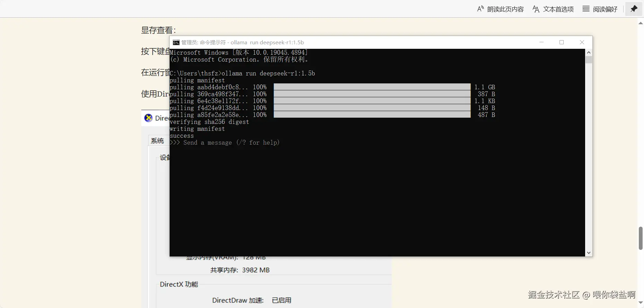Viewport: 644px width, 308px height.
Task: Click the 'Send a message' prompt line
Action: (225, 143)
